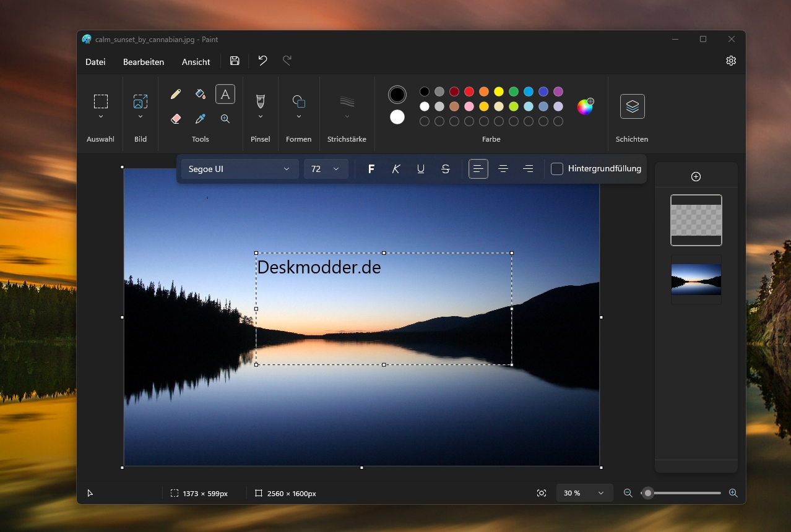Open the Schichten layers panel

pyautogui.click(x=633, y=106)
